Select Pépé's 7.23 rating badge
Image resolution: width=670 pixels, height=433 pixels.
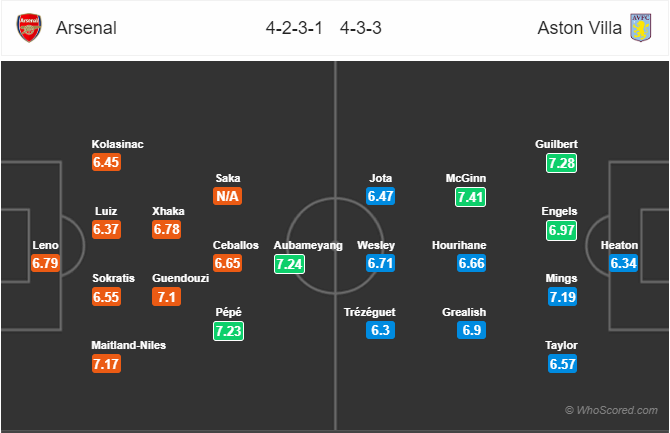229,331
